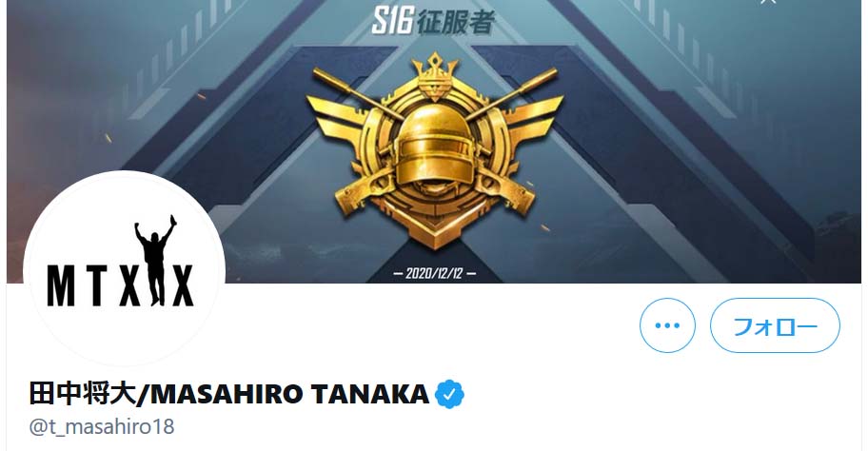Click the S16 season number in banner
The image size is (868, 451).
click(x=392, y=22)
